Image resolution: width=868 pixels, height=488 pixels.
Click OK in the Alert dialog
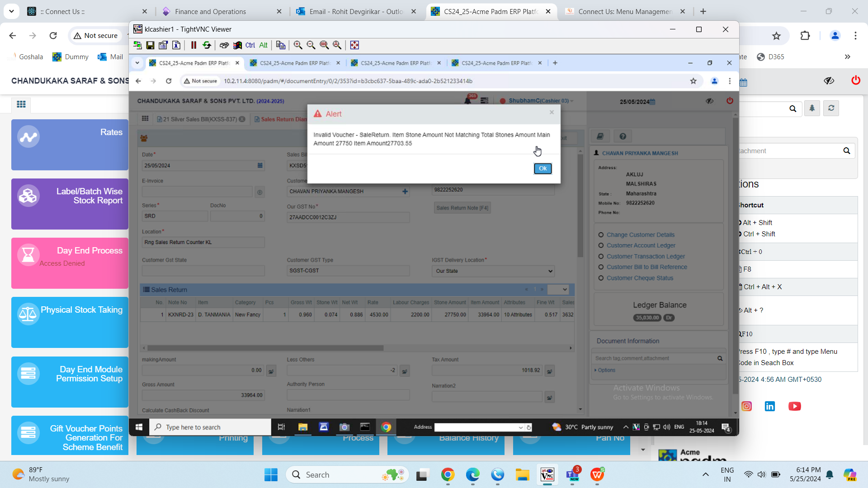coord(542,169)
